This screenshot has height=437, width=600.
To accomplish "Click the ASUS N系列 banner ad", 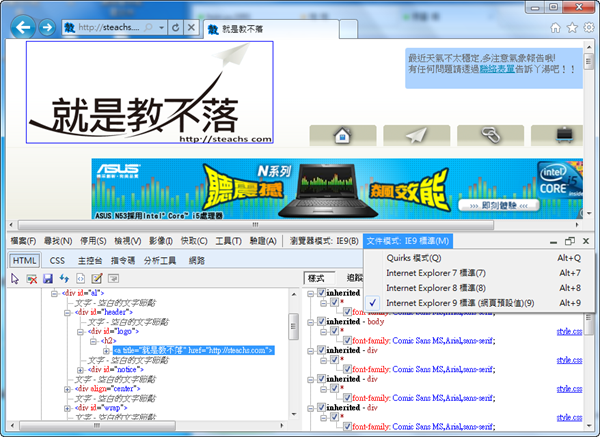I will click(337, 189).
